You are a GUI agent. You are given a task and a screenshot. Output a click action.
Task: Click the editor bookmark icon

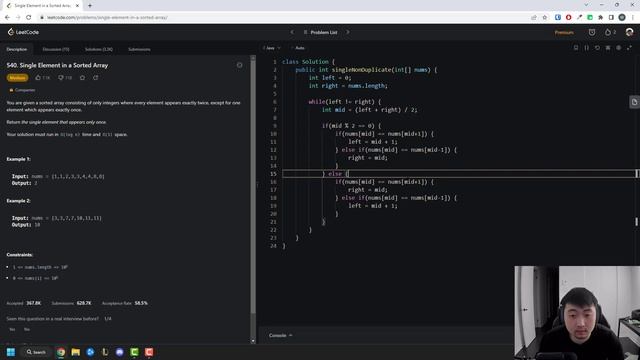(x=576, y=48)
